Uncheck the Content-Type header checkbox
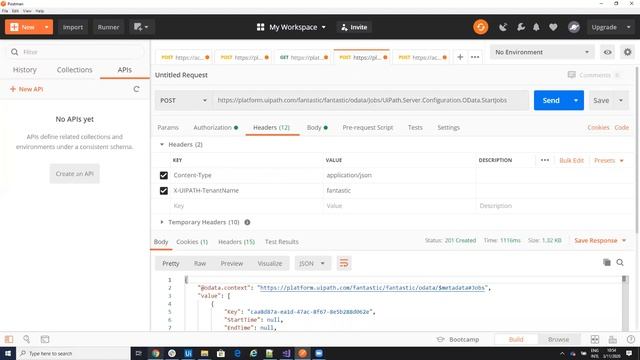Image resolution: width=640 pixels, height=360 pixels. coord(164,175)
